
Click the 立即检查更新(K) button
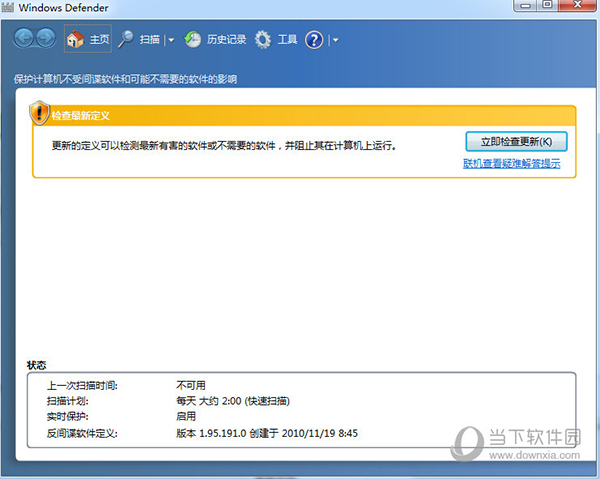tap(516, 142)
